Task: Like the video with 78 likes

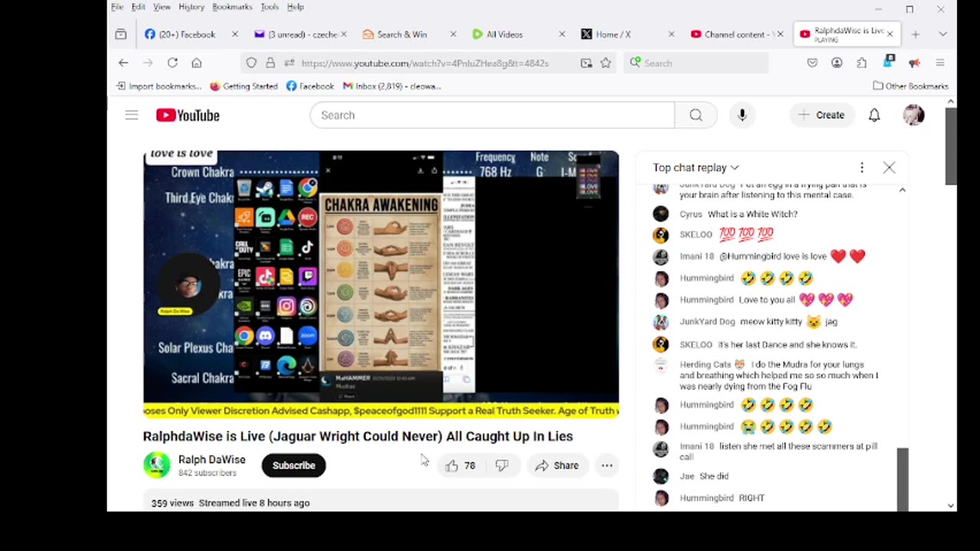Action: tap(461, 465)
